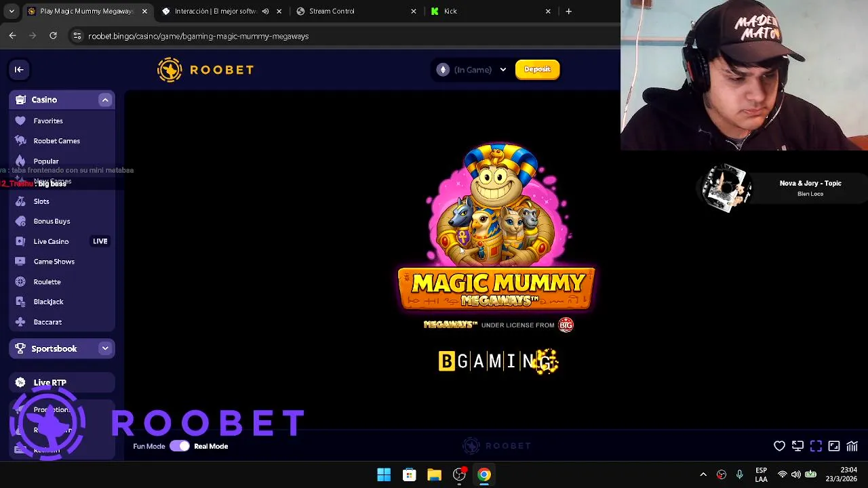Show hidden system tray icons
Screen dimensions: 868x488
point(703,474)
